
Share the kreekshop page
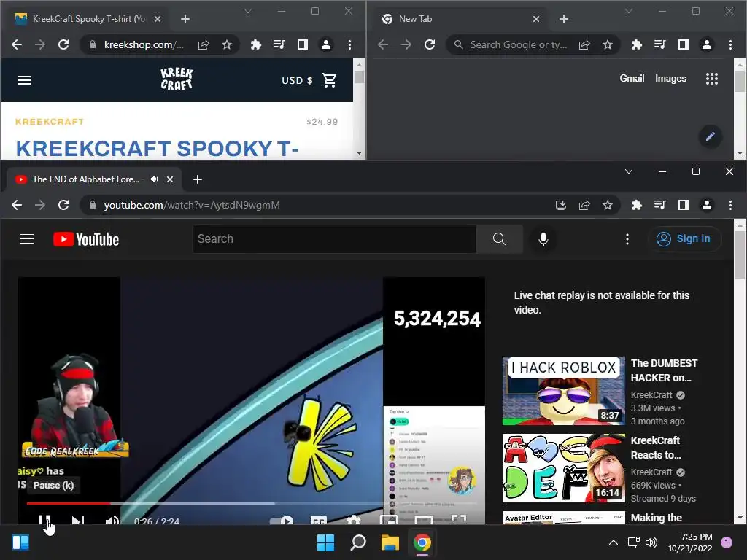(204, 44)
